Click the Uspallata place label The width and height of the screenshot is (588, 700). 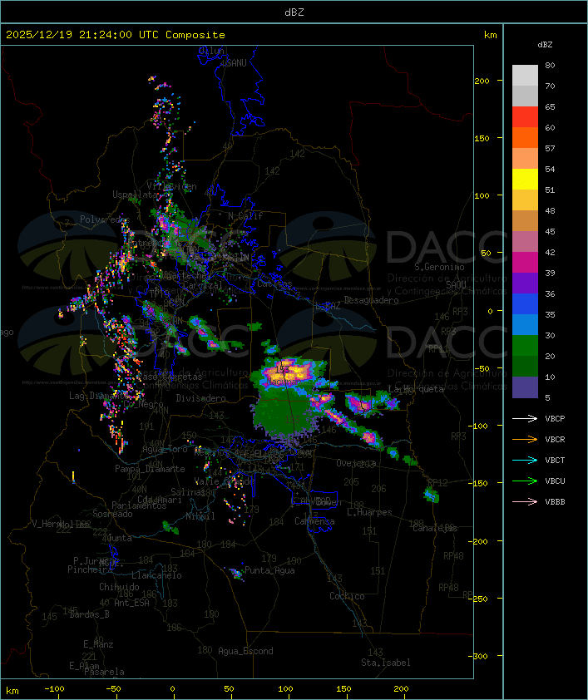135,195
